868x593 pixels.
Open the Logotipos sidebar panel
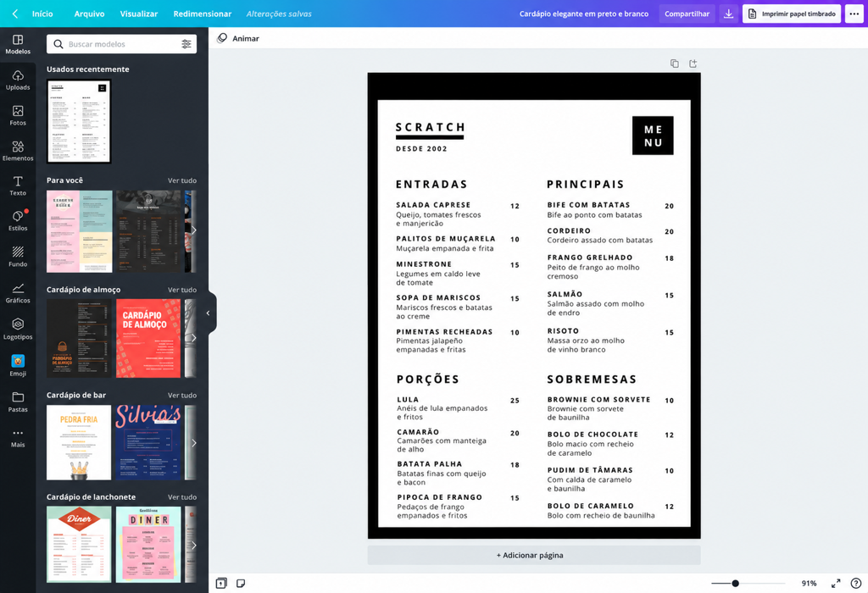(x=18, y=330)
